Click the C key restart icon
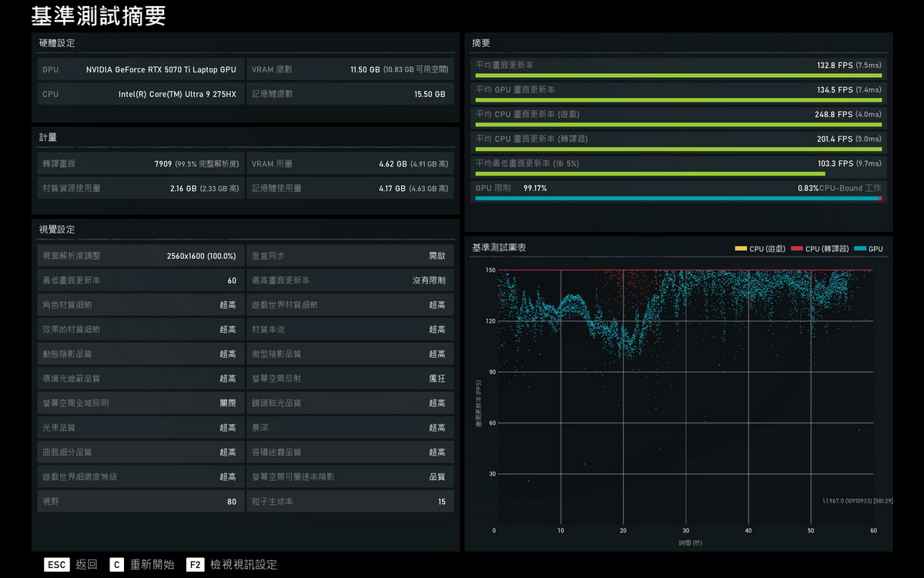This screenshot has height=578, width=924. (x=116, y=565)
